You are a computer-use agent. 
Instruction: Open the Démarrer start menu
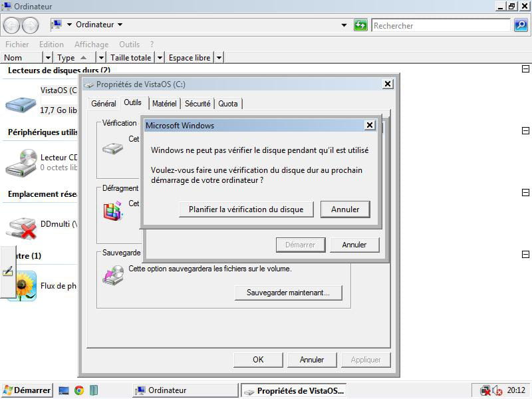point(27,390)
